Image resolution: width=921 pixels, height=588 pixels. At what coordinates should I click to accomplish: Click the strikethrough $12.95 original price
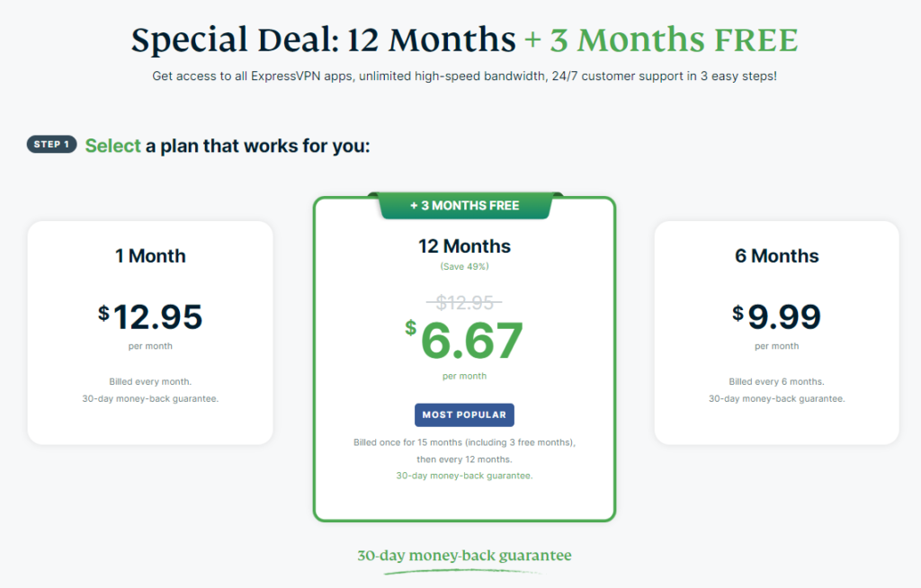tap(464, 302)
